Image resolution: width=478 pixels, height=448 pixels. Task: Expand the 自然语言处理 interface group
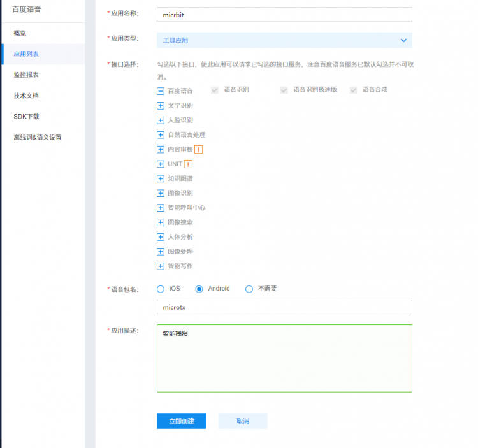(161, 134)
